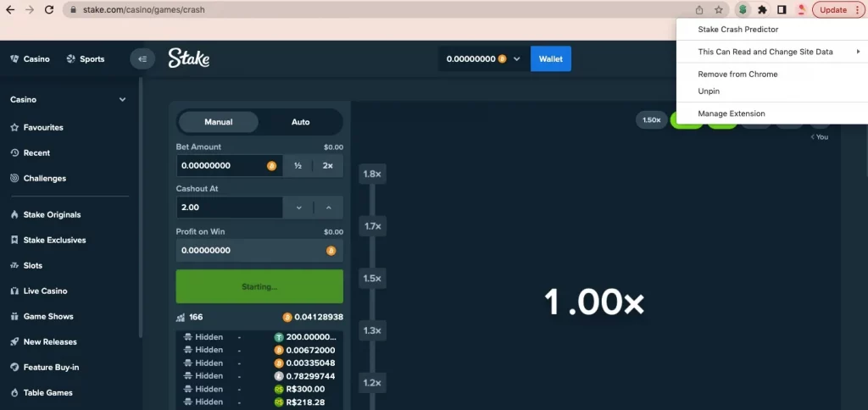Switch to Auto betting mode

(x=301, y=122)
